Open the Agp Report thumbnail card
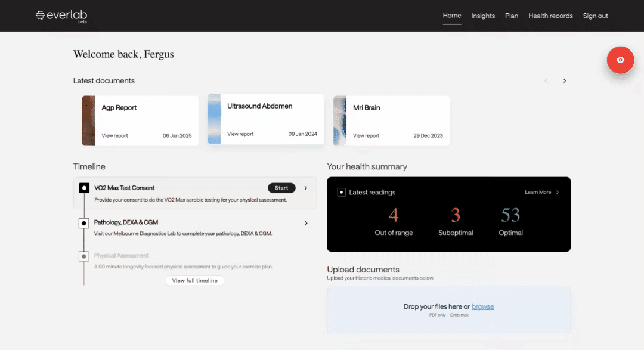 coord(88,120)
